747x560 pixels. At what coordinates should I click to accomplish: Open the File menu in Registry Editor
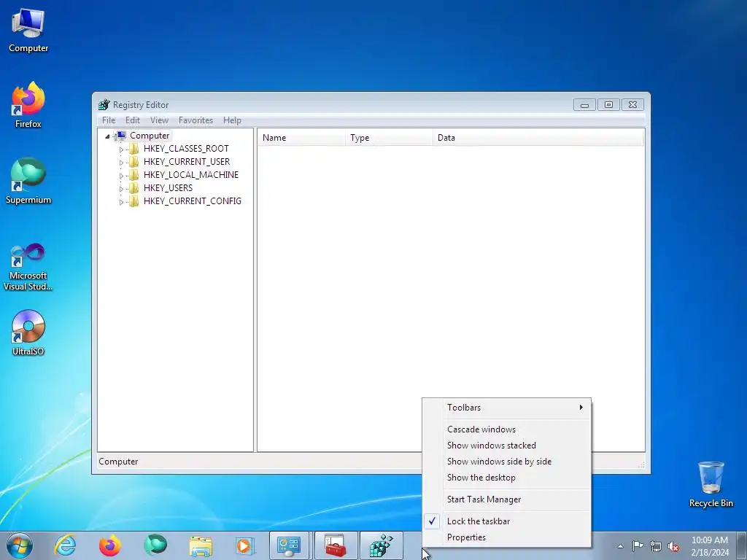click(109, 120)
